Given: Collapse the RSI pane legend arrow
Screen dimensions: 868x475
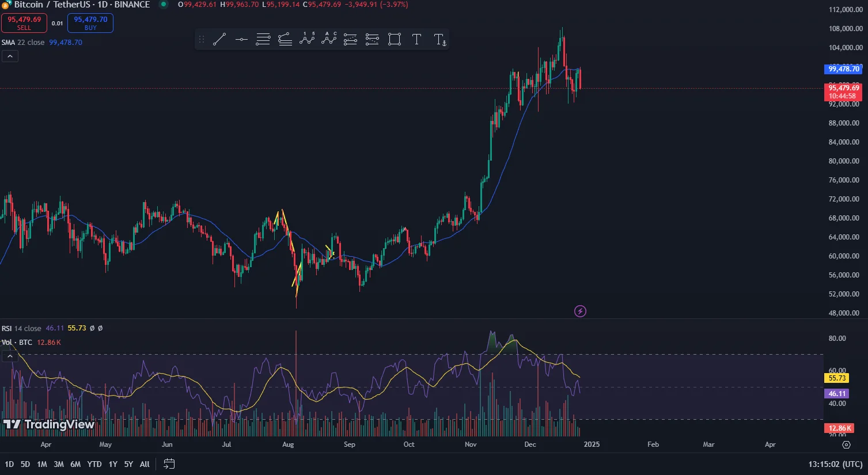Looking at the screenshot, I should pos(10,357).
